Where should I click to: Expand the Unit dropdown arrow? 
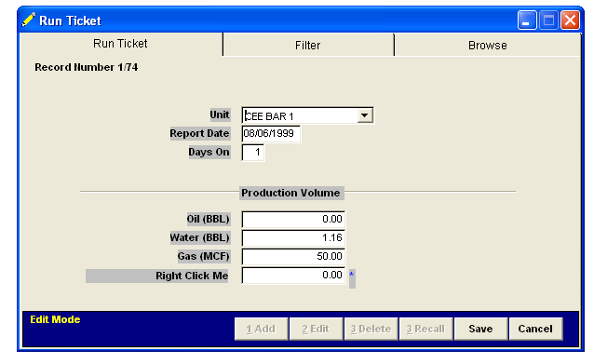(x=365, y=115)
